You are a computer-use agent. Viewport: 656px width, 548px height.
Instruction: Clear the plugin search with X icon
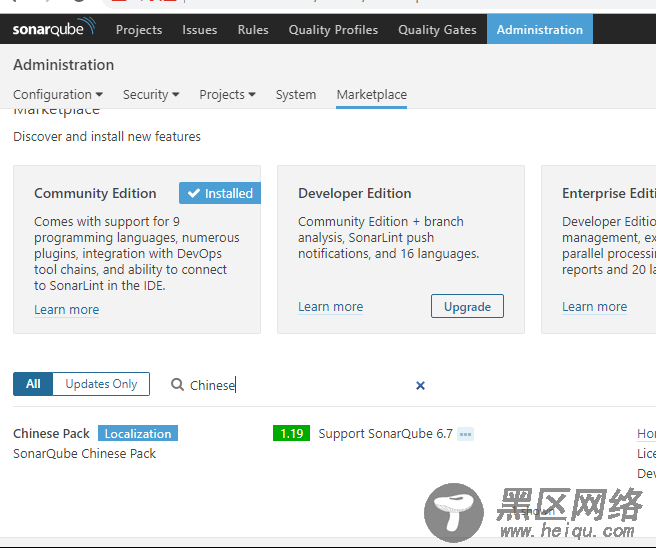click(x=420, y=385)
